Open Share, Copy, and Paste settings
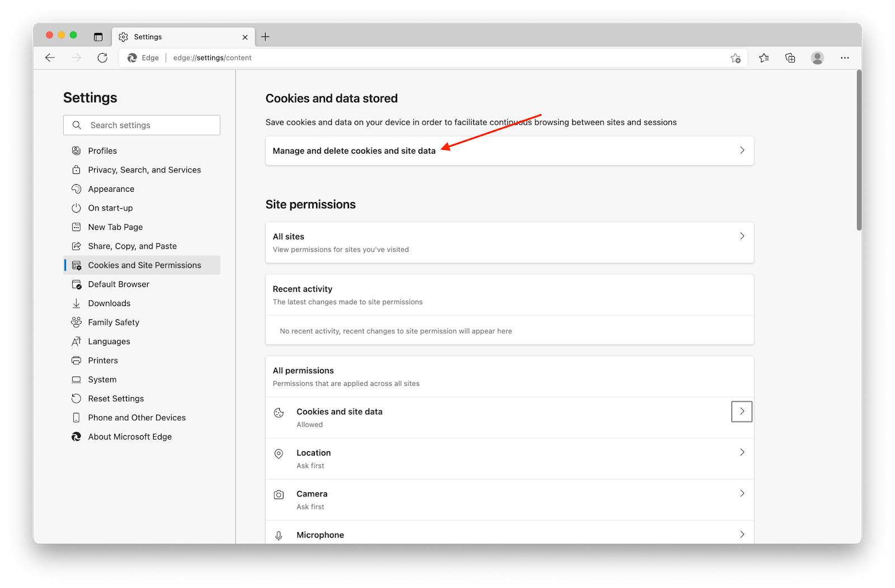Viewport: 895px width, 588px height. click(x=142, y=246)
